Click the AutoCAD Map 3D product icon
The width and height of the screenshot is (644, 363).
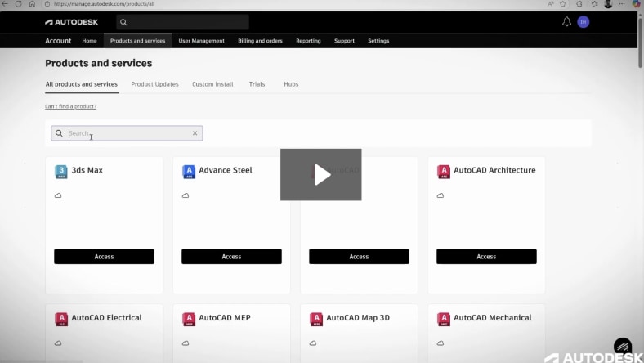(316, 319)
